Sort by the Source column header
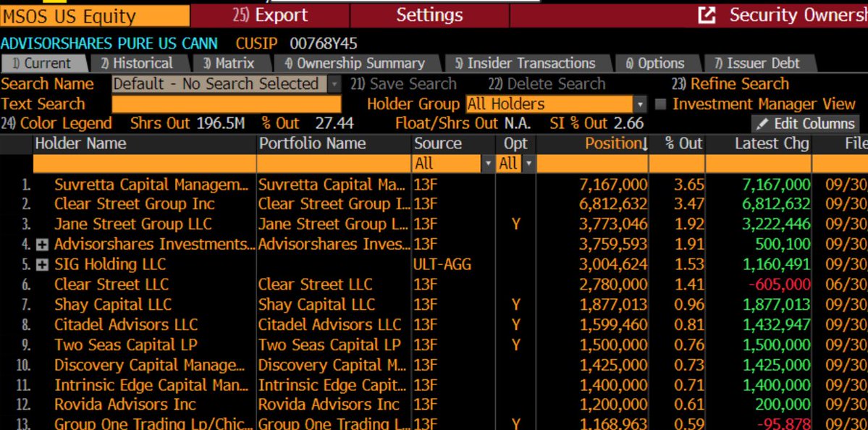Viewport: 868px width, 430px height. (437, 144)
